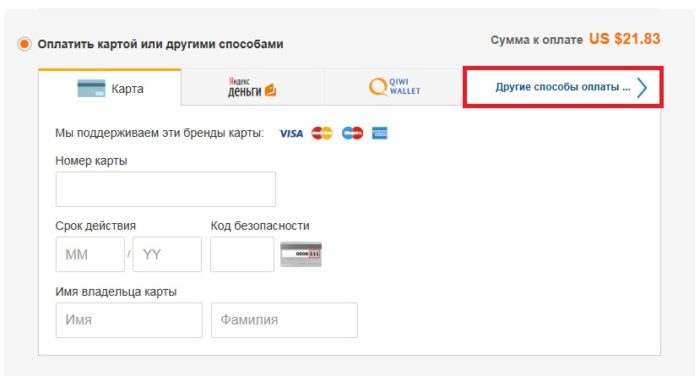Switch to the Яндекс Деньги payment tab
The height and width of the screenshot is (376, 700).
(252, 88)
